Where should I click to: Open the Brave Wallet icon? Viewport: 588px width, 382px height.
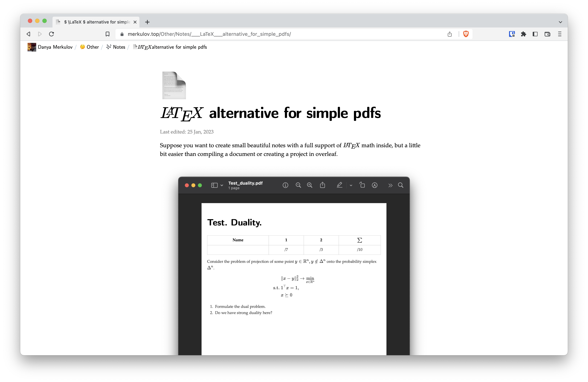click(547, 34)
